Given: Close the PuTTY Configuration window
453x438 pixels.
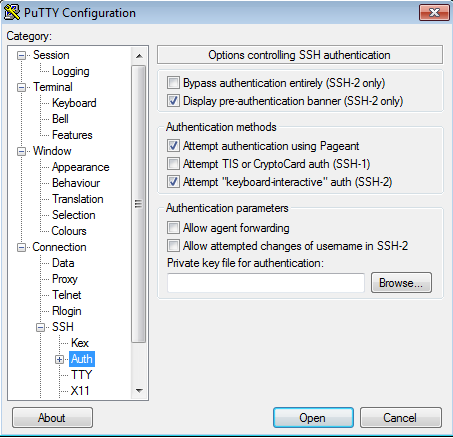Looking at the screenshot, I should coord(434,13).
